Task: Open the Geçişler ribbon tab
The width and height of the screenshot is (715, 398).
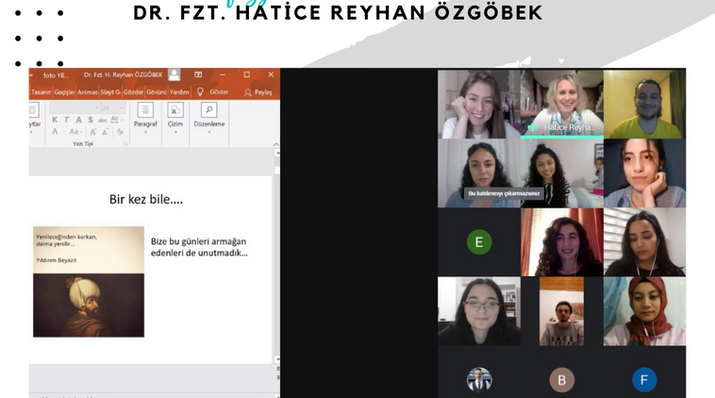Action: (64, 92)
